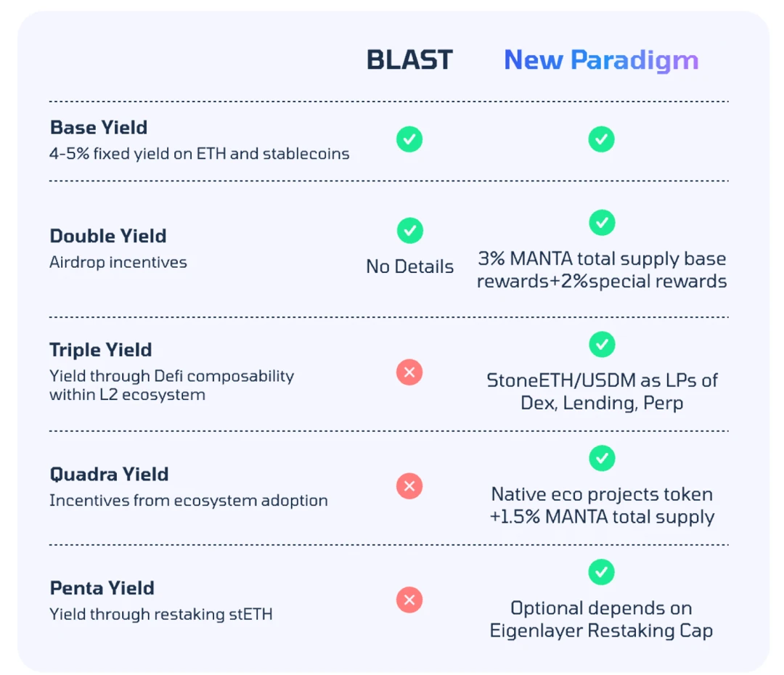This screenshot has height=675, width=784.
Task: Click New Paradigm green check for Penta Yield
Action: pos(601,572)
